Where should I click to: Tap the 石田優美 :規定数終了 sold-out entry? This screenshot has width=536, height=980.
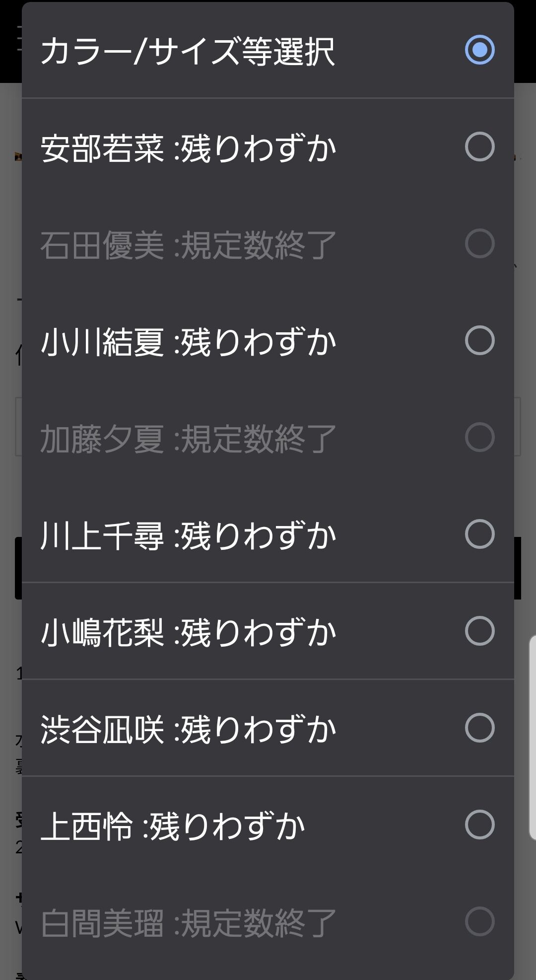pyautogui.click(x=189, y=245)
